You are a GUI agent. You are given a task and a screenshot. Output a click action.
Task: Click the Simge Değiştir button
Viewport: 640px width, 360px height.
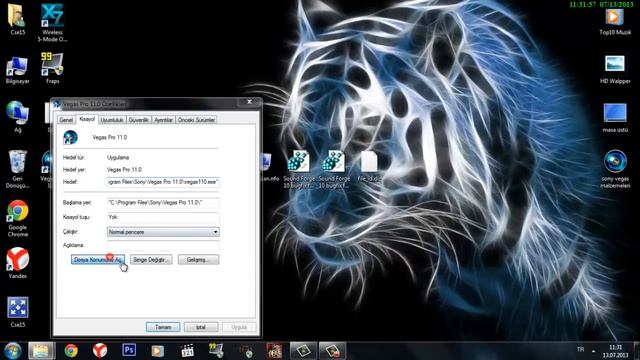[x=151, y=260]
